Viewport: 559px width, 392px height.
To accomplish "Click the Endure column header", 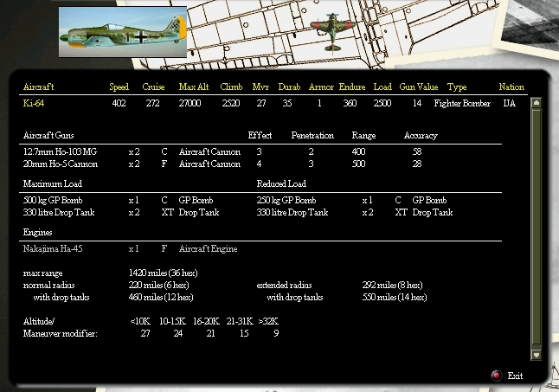I will pos(352,87).
